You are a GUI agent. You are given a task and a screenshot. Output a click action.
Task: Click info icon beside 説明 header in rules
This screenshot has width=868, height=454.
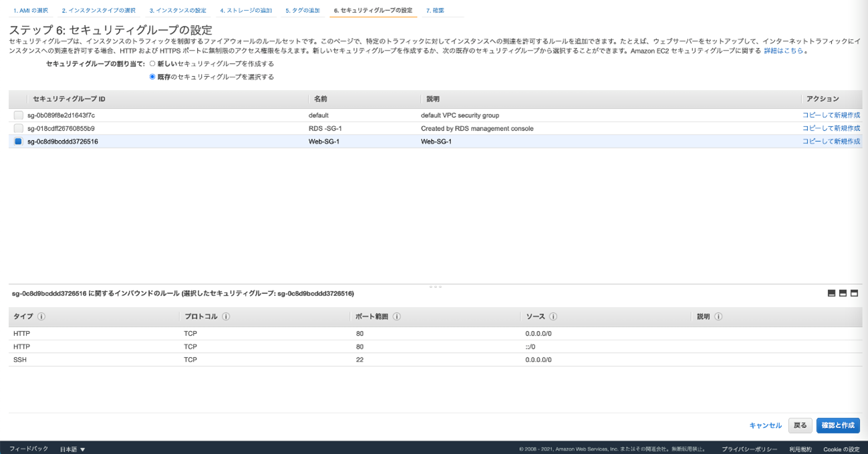click(x=718, y=317)
